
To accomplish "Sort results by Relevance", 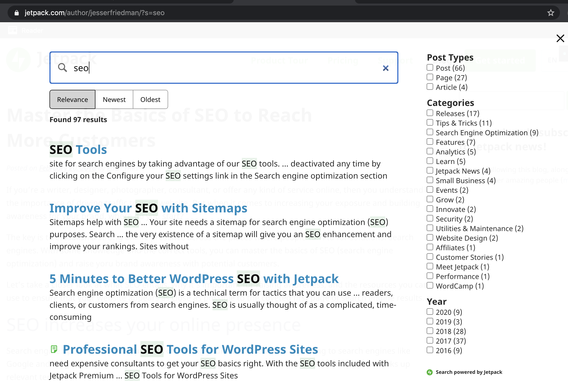I will pyautogui.click(x=72, y=99).
